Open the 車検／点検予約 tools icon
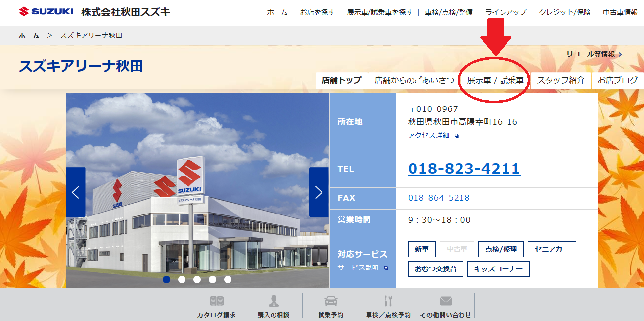 coord(388,301)
